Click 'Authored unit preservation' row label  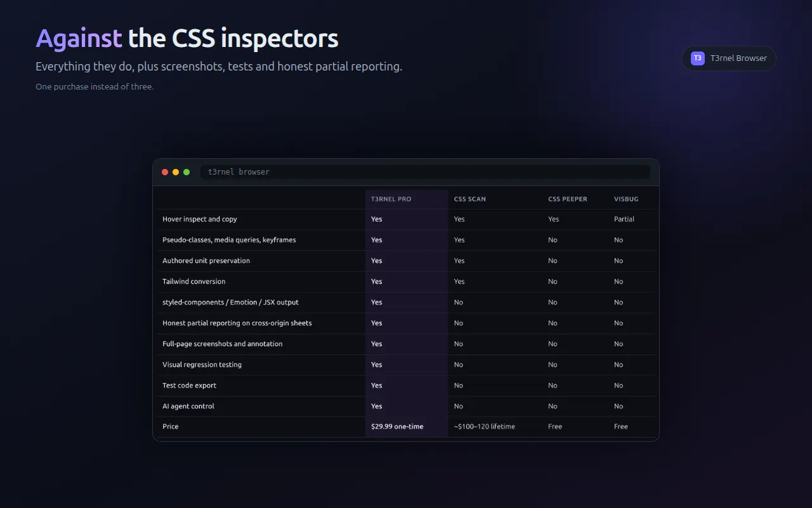point(206,261)
